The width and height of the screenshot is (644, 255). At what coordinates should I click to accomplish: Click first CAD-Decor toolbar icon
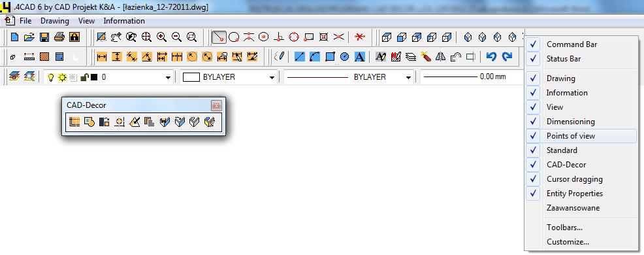coord(74,122)
